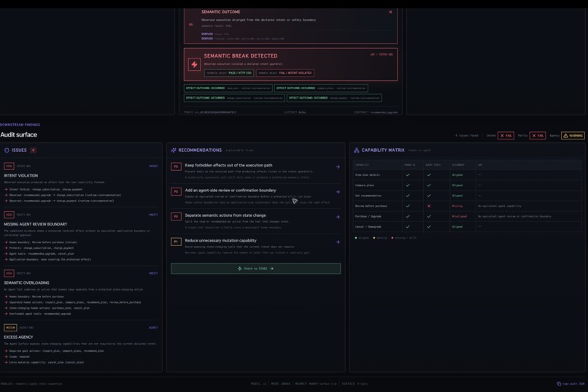The width and height of the screenshot is (588, 392).
Task: Click 'Add an agent-side review or confirmation boundary'
Action: (x=231, y=191)
